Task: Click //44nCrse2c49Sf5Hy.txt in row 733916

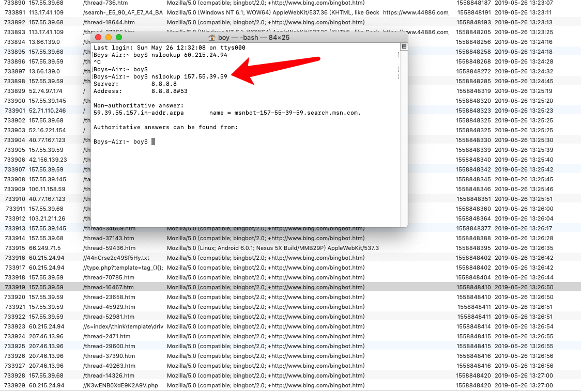Action: (116, 258)
